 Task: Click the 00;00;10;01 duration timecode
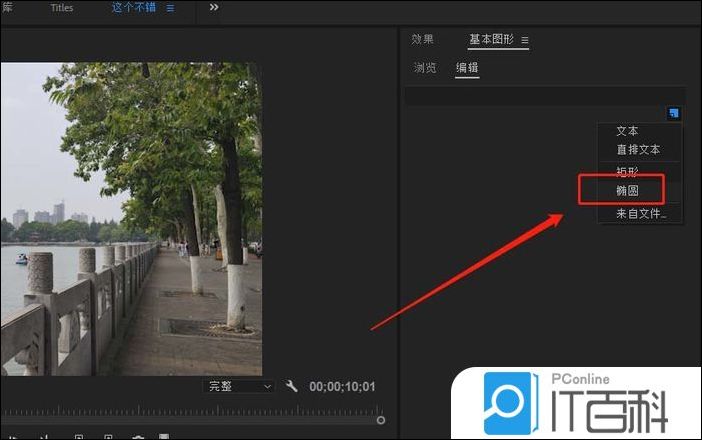point(342,387)
